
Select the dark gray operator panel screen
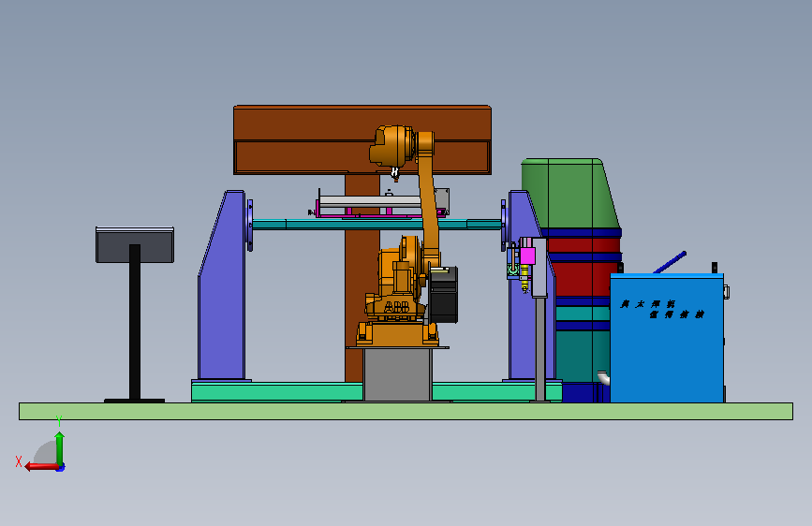point(135,245)
